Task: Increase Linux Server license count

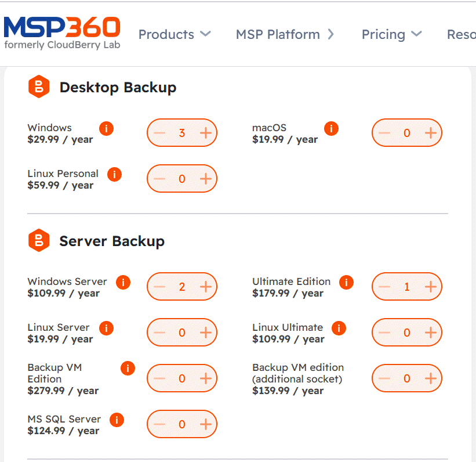Action: (205, 333)
